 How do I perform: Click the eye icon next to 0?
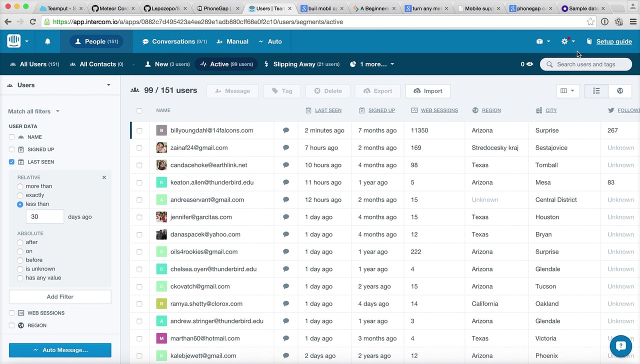pos(530,64)
